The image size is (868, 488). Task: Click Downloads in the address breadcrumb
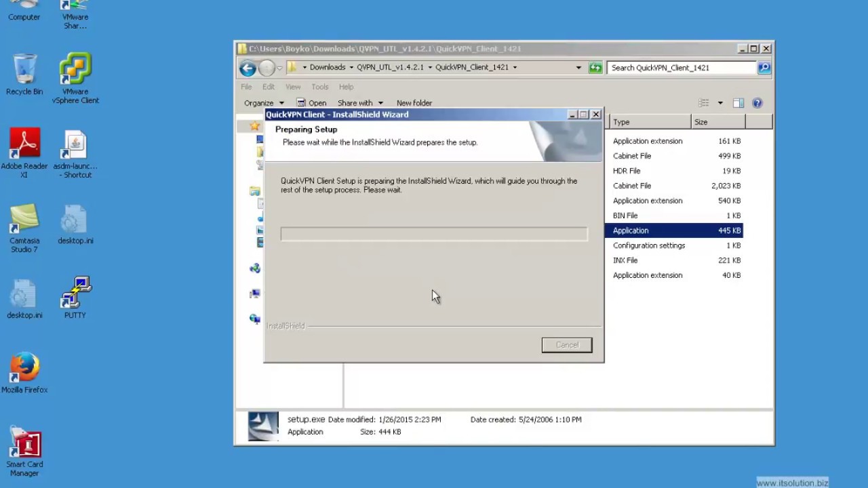point(328,68)
